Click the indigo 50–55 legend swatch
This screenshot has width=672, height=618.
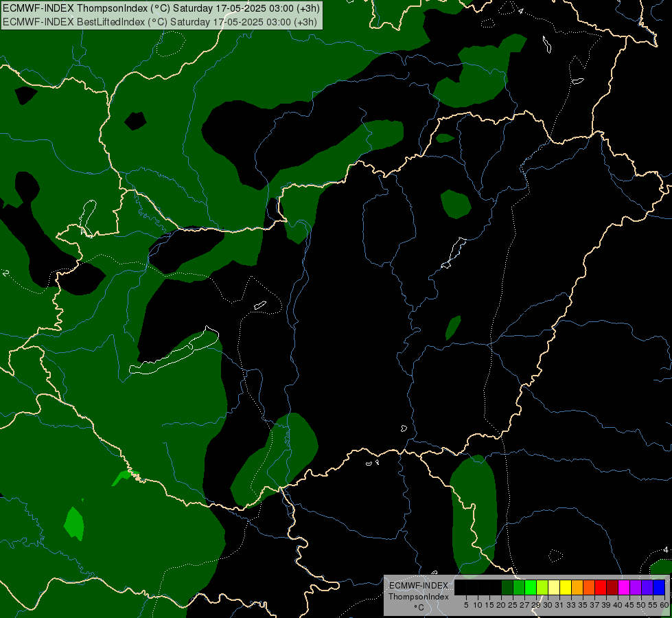[647, 587]
